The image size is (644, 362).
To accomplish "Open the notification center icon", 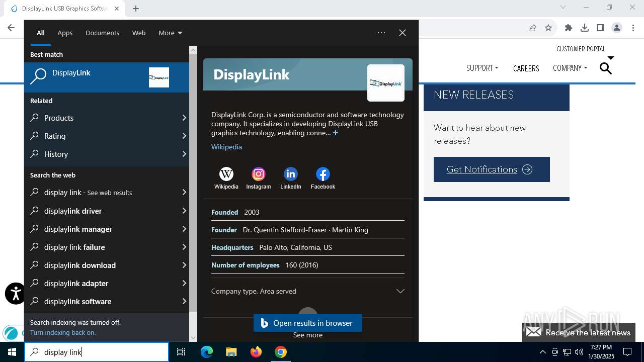I will coord(627,352).
